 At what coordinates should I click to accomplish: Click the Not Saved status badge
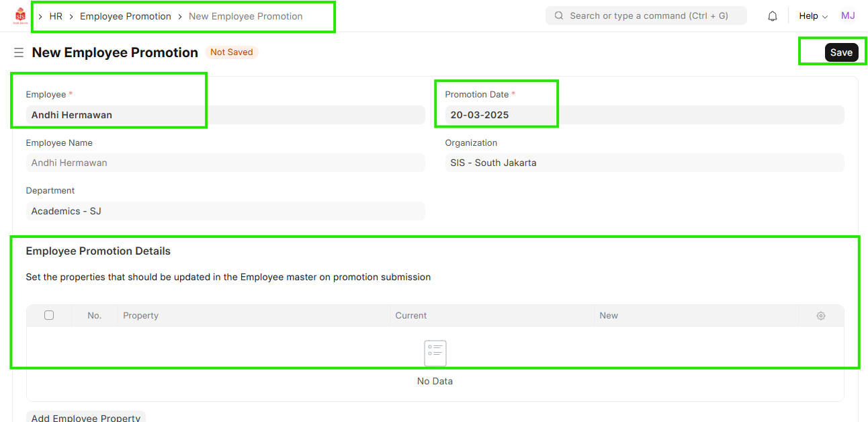coord(231,52)
